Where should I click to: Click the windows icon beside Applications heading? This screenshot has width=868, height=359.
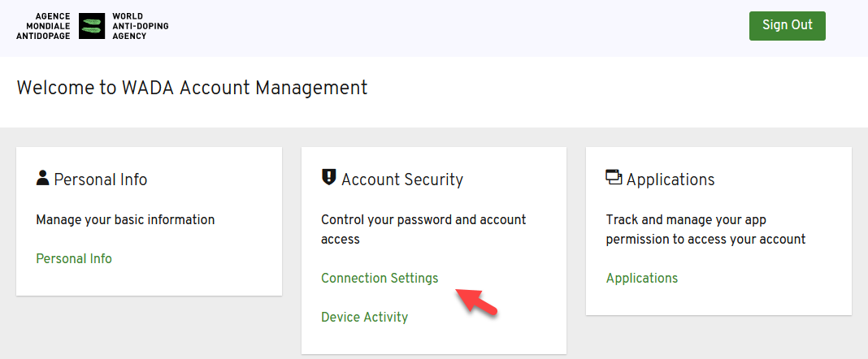[x=614, y=178]
